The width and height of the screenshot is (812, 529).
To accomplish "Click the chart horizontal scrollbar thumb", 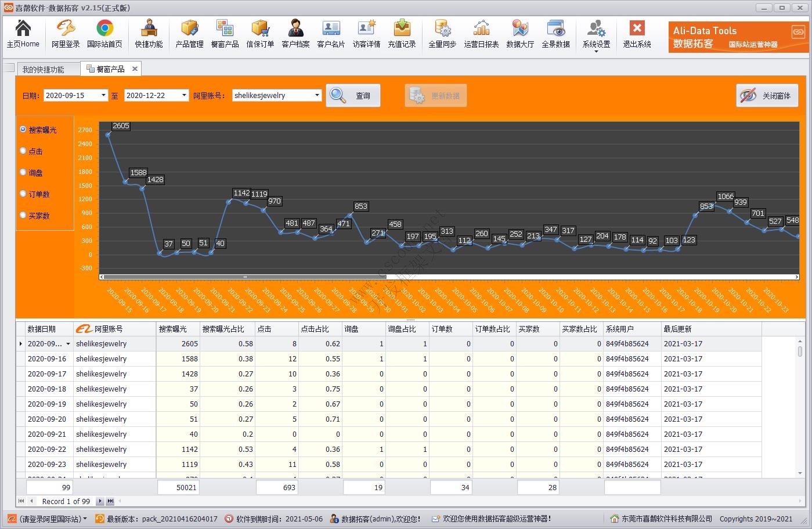I will pyautogui.click(x=245, y=277).
